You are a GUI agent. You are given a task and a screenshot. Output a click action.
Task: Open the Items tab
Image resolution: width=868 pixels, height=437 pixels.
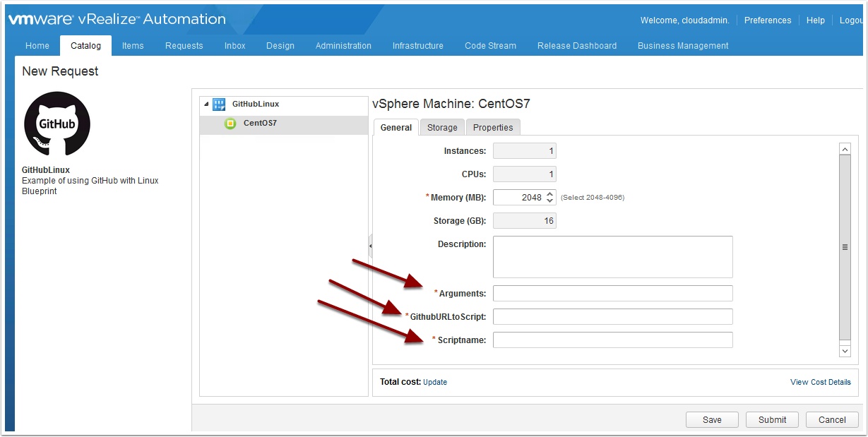pyautogui.click(x=133, y=46)
